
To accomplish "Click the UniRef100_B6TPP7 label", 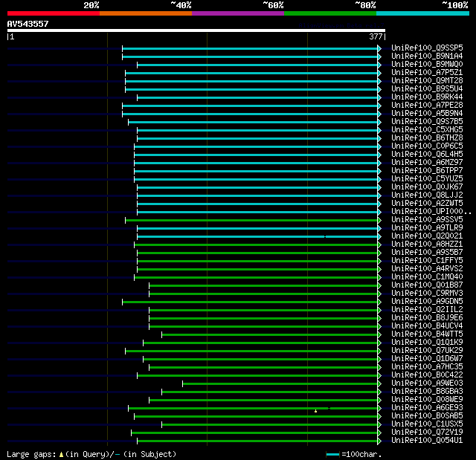I will tap(427, 171).
